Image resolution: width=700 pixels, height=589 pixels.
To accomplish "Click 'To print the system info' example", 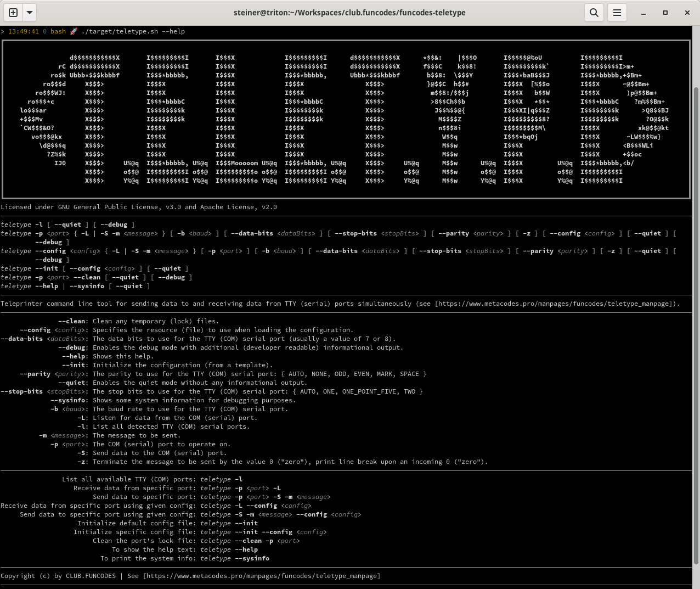I will tap(185, 558).
